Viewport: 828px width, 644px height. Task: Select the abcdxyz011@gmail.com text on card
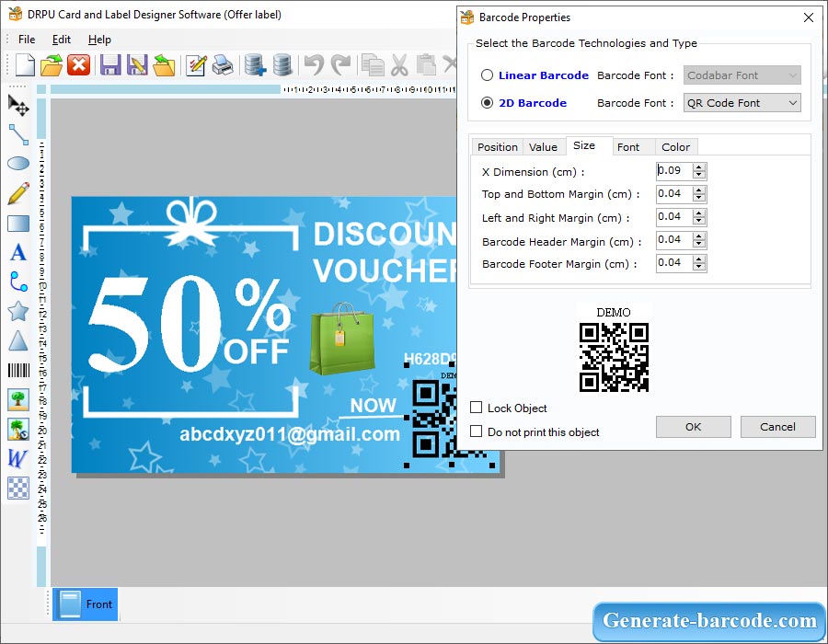[x=290, y=434]
